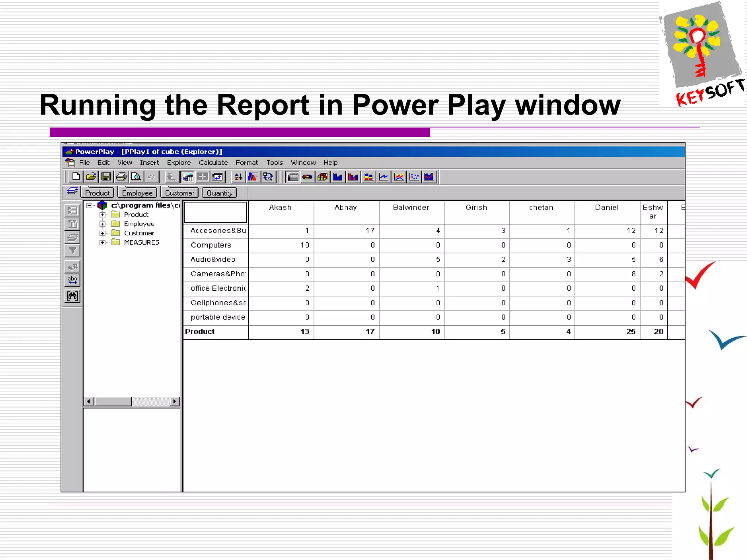Click the tree pane left scroll arrow
The height and width of the screenshot is (560, 747).
click(89, 401)
